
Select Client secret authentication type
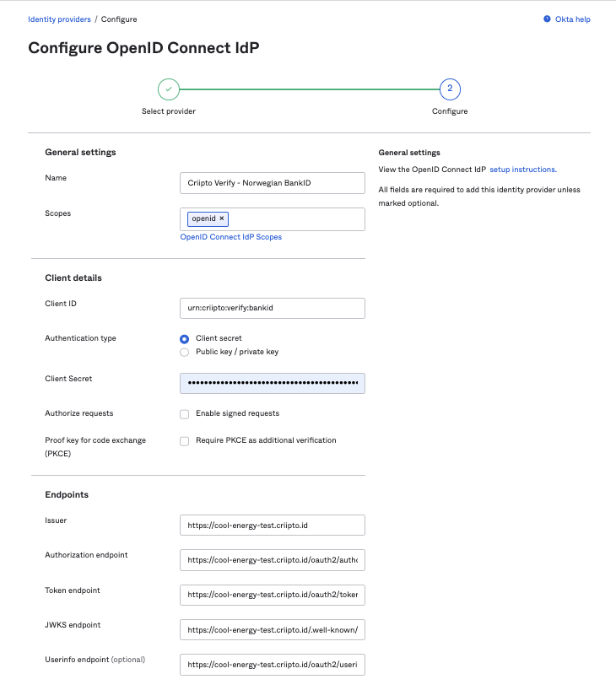(x=185, y=338)
